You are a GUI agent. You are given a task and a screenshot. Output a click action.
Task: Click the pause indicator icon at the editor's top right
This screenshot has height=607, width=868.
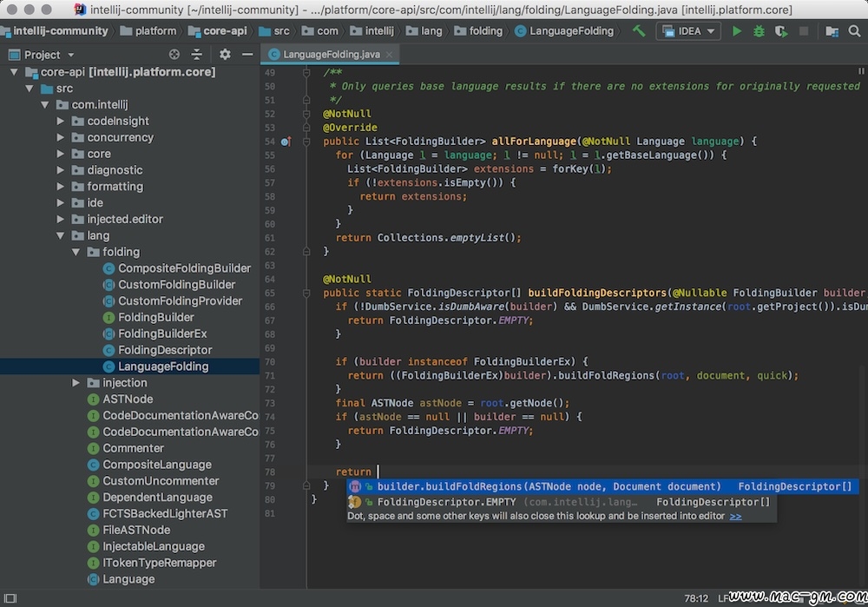(x=861, y=71)
